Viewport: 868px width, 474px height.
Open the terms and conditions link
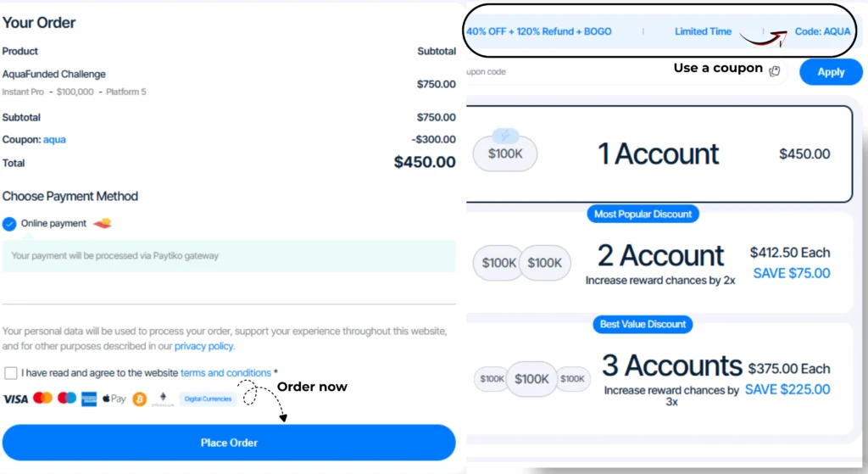(x=225, y=373)
